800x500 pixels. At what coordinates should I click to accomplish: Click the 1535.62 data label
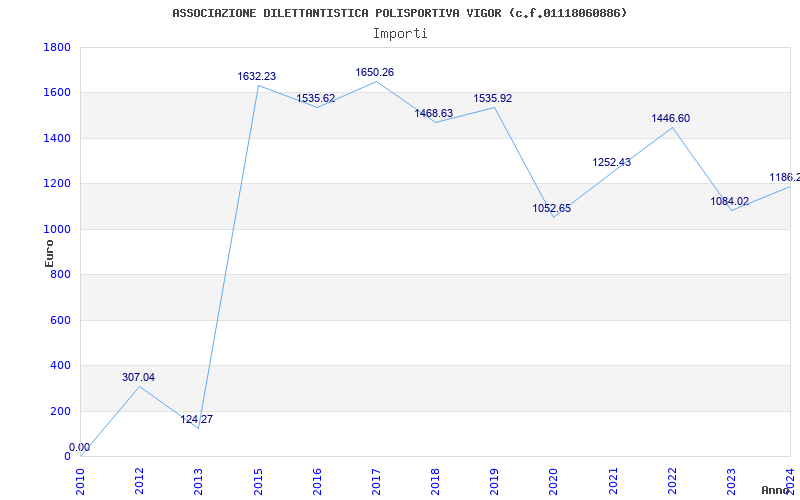(316, 98)
